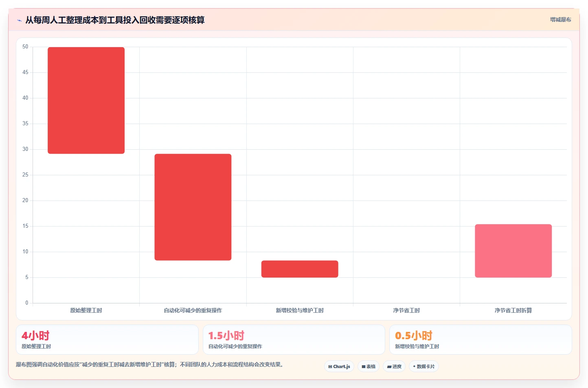Click the x-axis label 净节省工时
The width and height of the screenshot is (588, 388).
click(x=406, y=310)
